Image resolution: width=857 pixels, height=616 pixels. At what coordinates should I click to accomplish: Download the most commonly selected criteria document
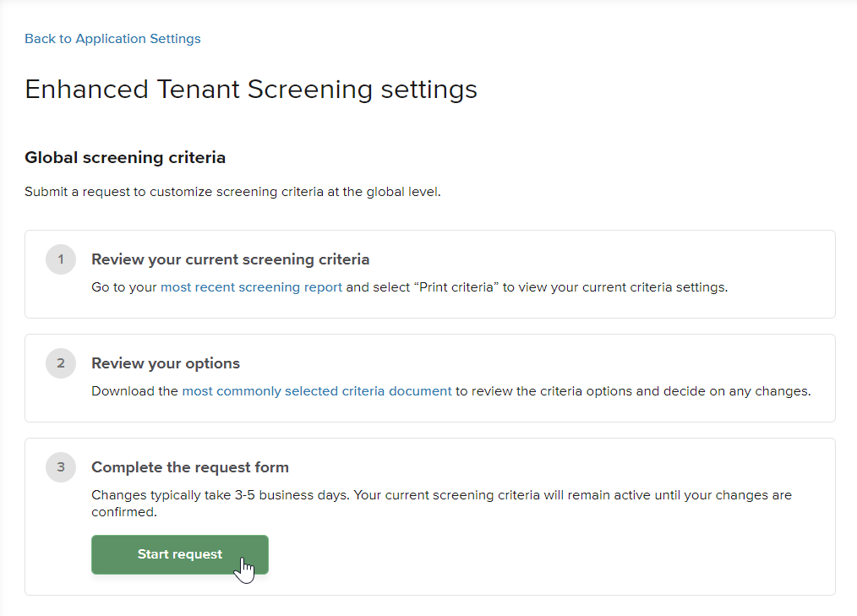click(x=317, y=390)
